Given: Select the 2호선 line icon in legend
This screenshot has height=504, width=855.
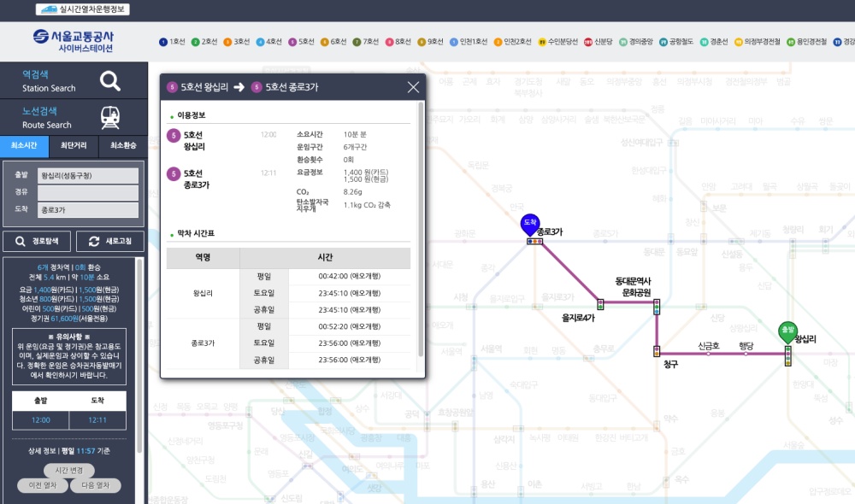Looking at the screenshot, I should [x=195, y=42].
